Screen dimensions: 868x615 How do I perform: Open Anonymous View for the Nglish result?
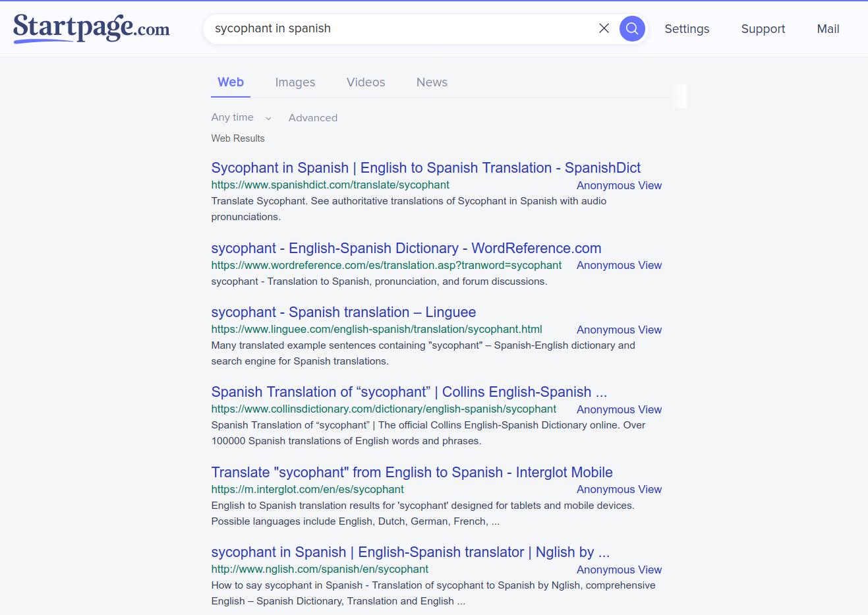click(x=619, y=570)
